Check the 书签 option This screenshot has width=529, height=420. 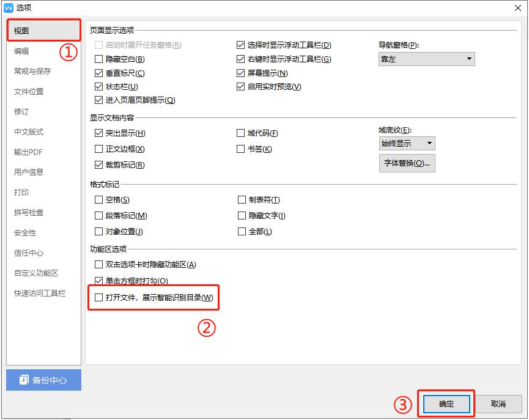tap(240, 149)
